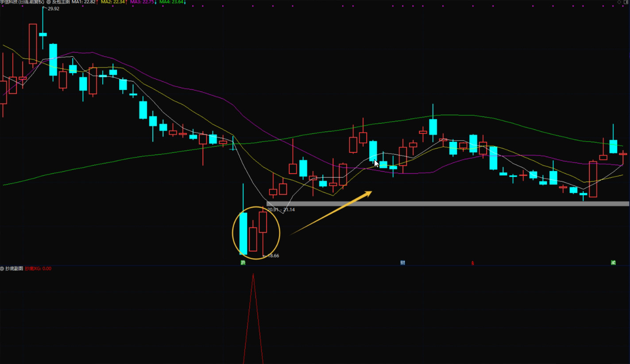Click the 18.66 low price label
This screenshot has height=364, width=630.
point(273,256)
